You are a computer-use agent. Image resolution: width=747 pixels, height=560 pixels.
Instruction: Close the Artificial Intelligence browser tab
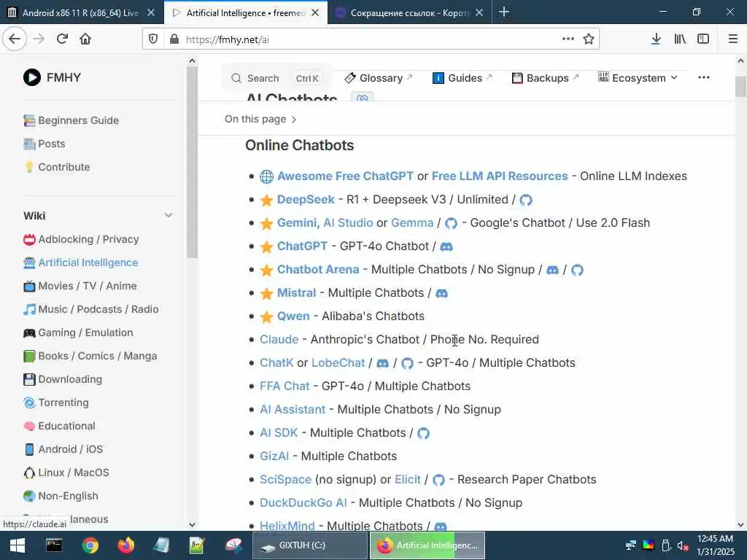[x=315, y=12]
